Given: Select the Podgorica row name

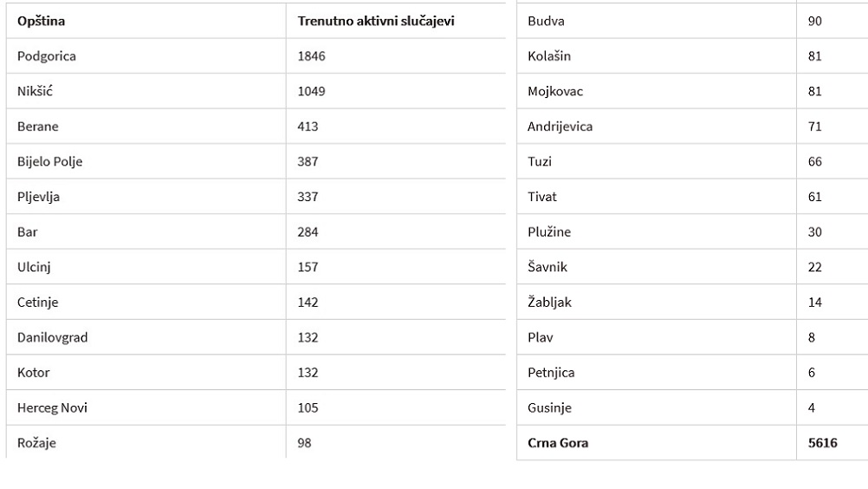Looking at the screenshot, I should click(x=47, y=56).
